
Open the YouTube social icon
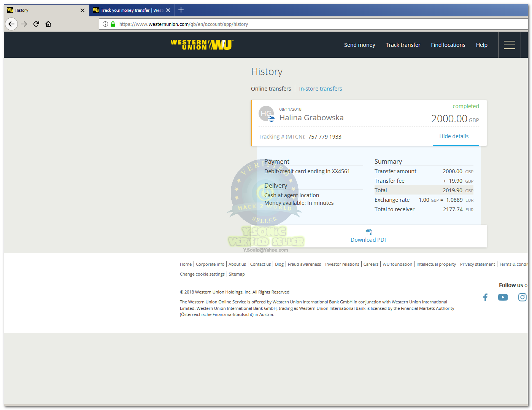[x=503, y=297]
